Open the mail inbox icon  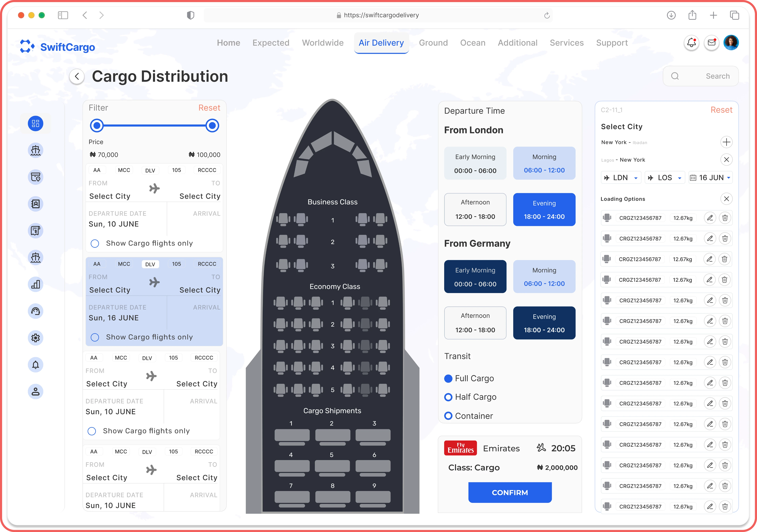711,43
